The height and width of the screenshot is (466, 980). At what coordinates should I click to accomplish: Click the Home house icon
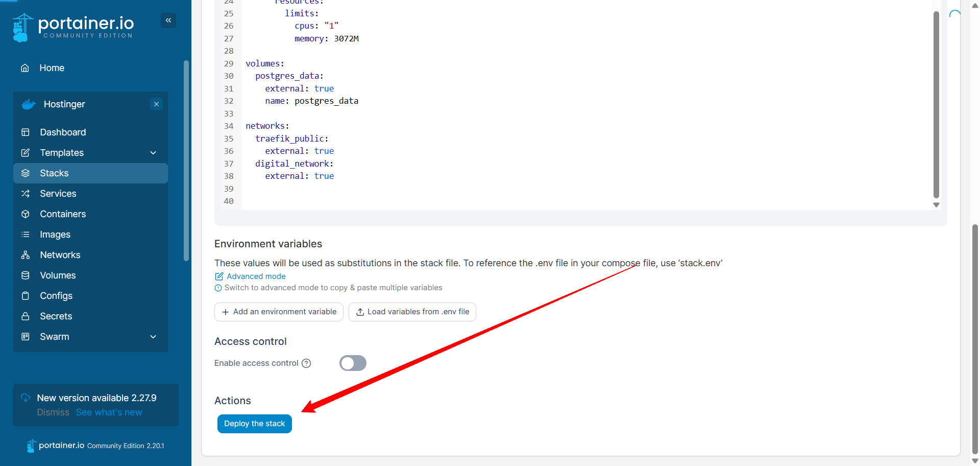pyautogui.click(x=25, y=68)
